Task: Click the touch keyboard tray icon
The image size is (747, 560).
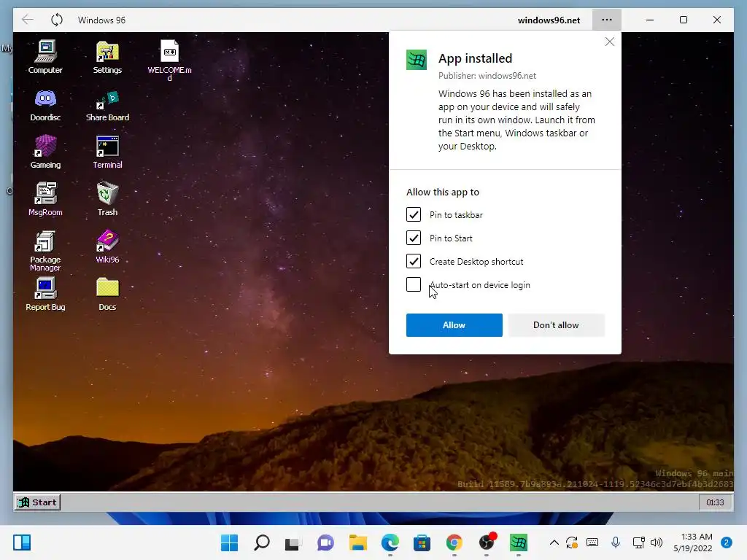Action: (x=592, y=542)
